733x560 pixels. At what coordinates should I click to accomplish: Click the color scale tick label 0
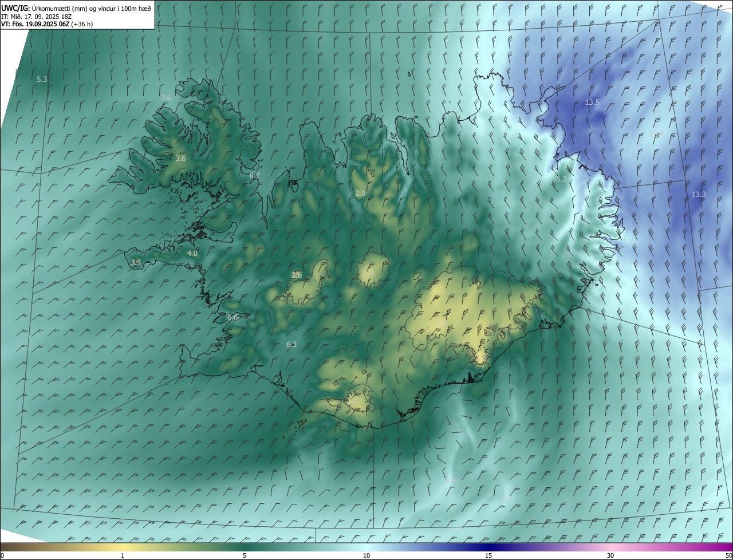2,555
